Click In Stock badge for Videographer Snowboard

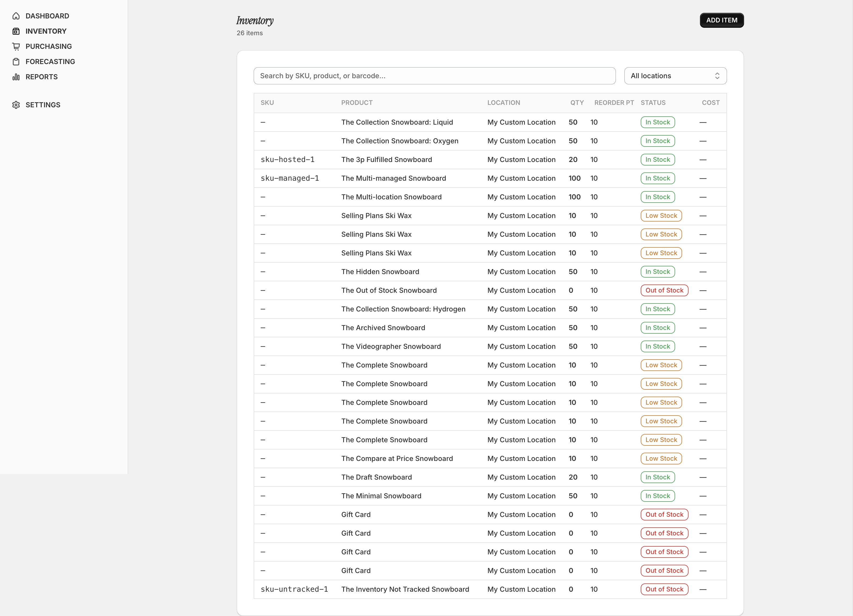click(658, 346)
